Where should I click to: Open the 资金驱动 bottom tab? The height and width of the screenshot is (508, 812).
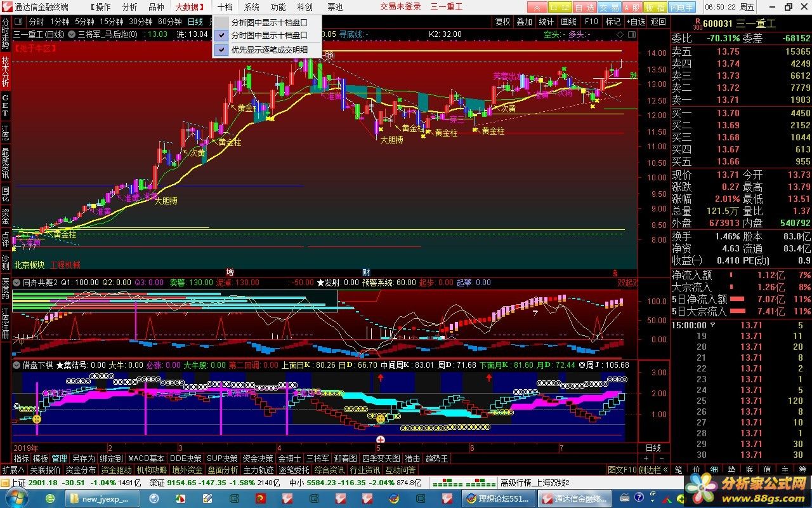[116, 470]
